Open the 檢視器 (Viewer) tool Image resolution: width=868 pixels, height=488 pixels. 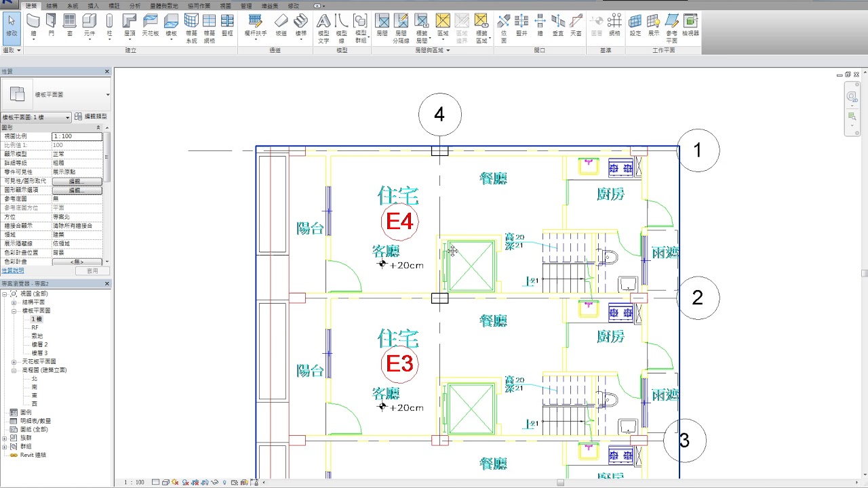pos(690,26)
